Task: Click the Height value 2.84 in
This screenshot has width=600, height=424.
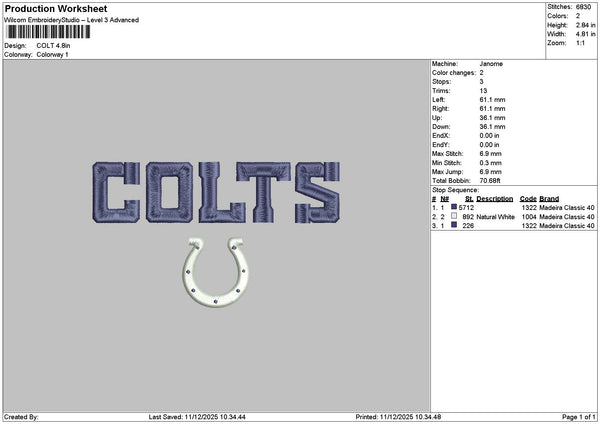Action: coord(585,25)
